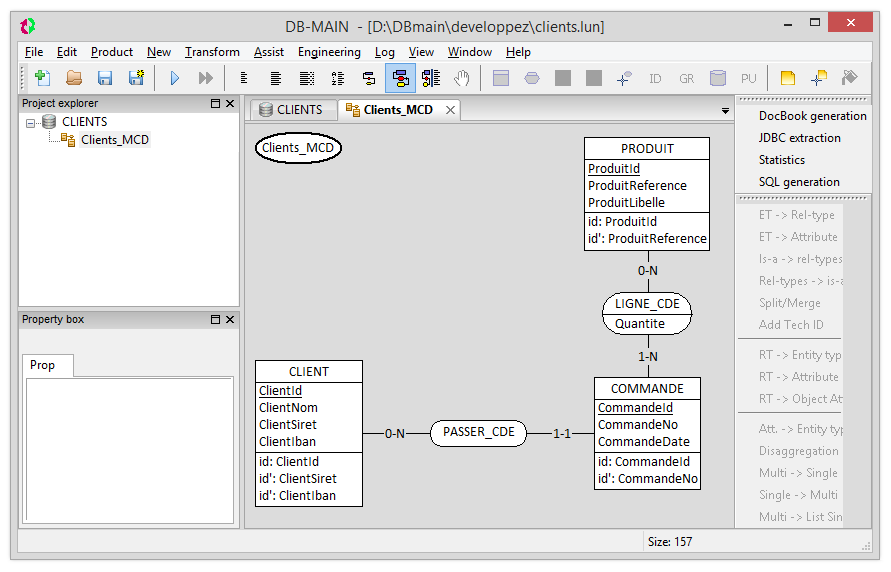The width and height of the screenshot is (891, 572).
Task: Click the GR group toolbar button
Action: (686, 78)
